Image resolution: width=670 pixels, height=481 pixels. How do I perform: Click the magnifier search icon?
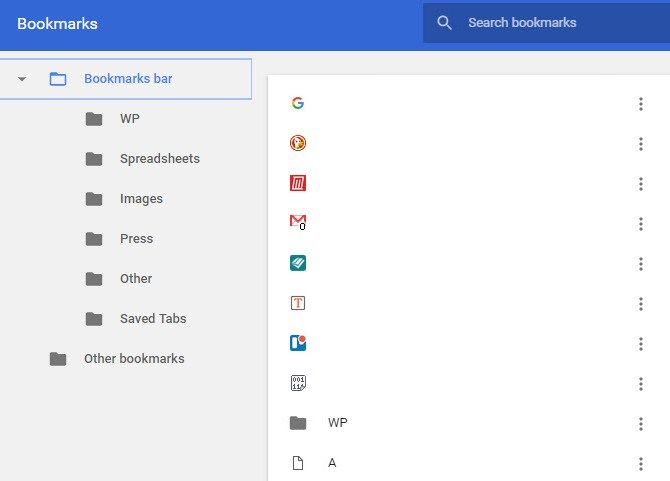(445, 23)
